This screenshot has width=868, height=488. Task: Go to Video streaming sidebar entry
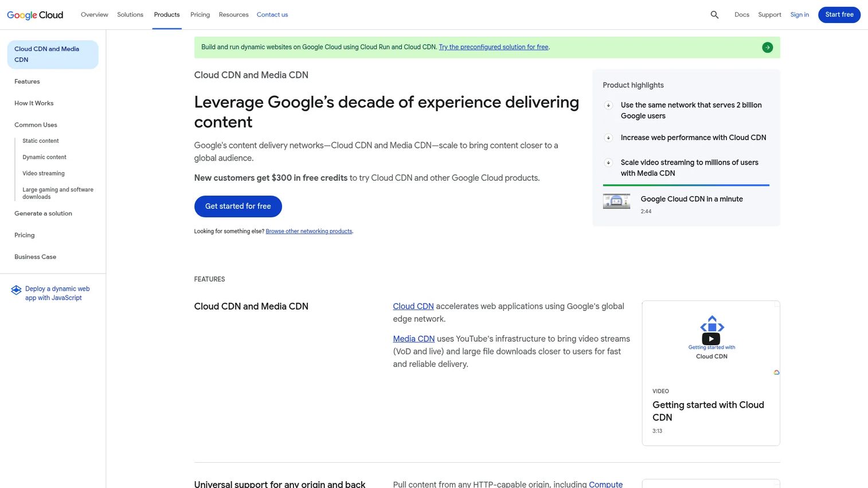tap(44, 173)
